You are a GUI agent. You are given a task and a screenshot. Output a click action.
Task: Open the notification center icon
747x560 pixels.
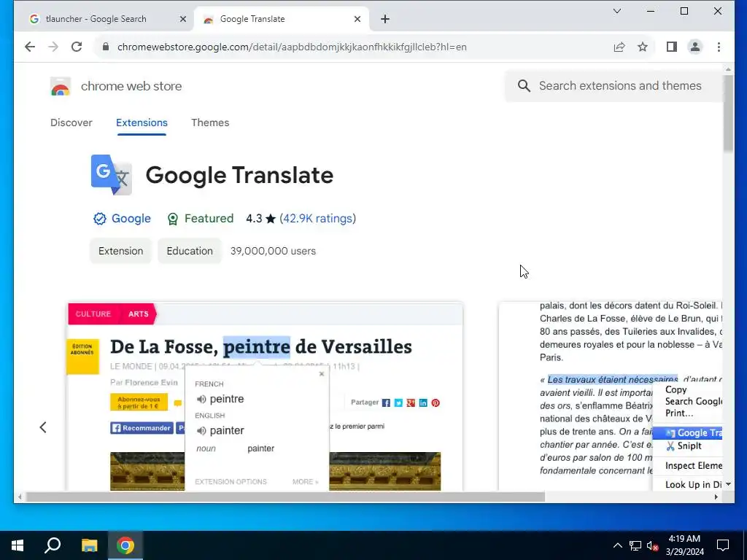tap(723, 545)
